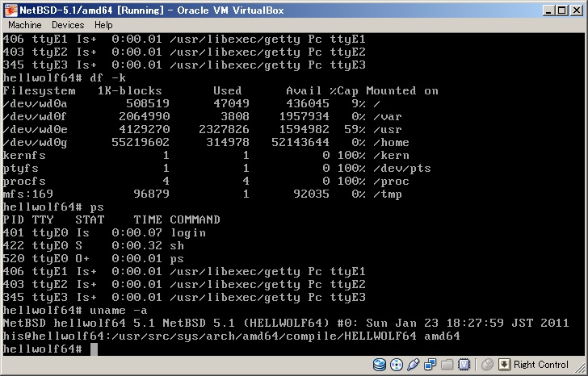Close the VirtualBox VM window

pyautogui.click(x=575, y=10)
